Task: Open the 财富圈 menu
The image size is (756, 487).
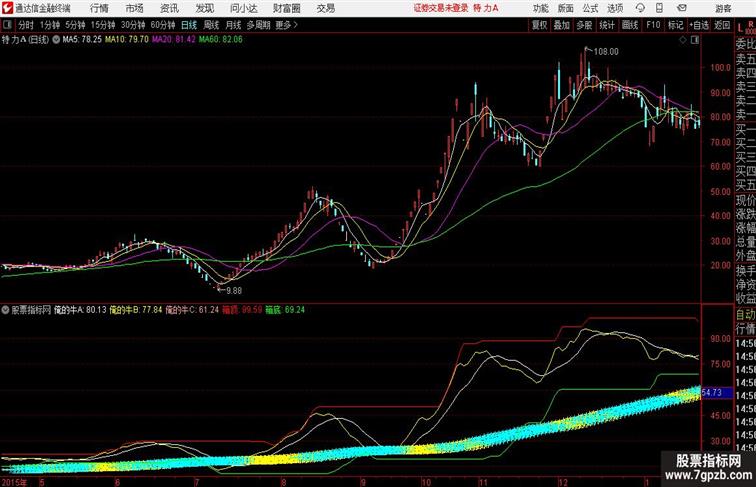Action: pyautogui.click(x=286, y=8)
